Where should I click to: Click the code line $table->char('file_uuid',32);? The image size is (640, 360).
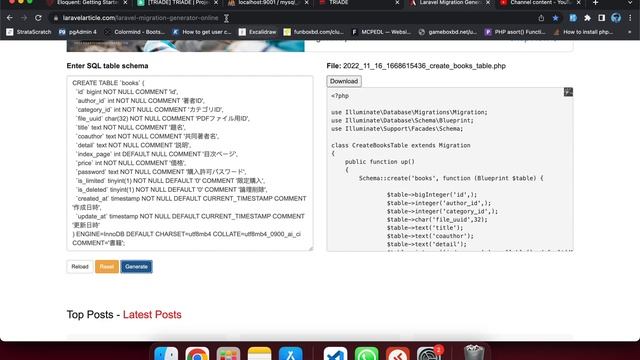point(437,220)
